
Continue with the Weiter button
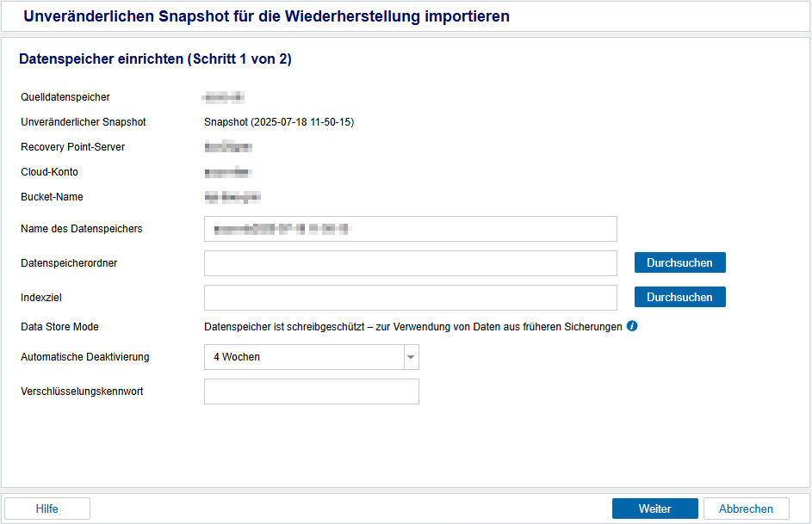[x=654, y=509]
